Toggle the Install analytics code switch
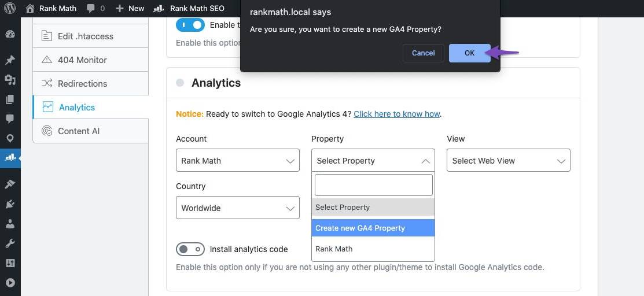The height and width of the screenshot is (296, 644). click(x=190, y=249)
